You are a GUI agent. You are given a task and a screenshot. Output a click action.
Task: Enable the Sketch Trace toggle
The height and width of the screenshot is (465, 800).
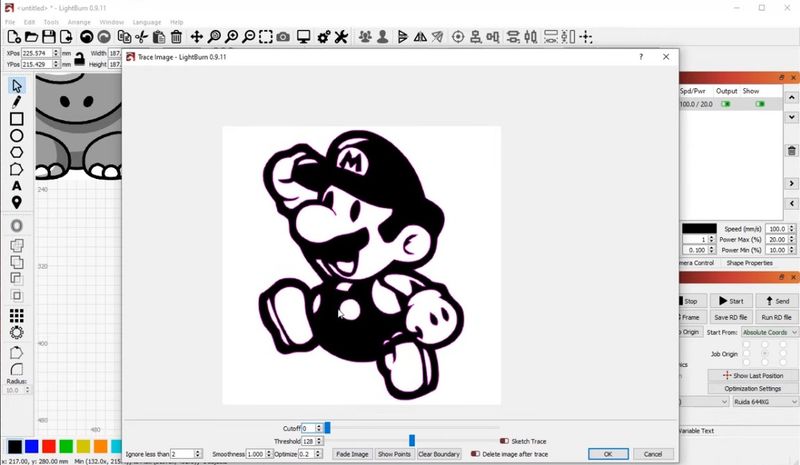[x=505, y=440]
